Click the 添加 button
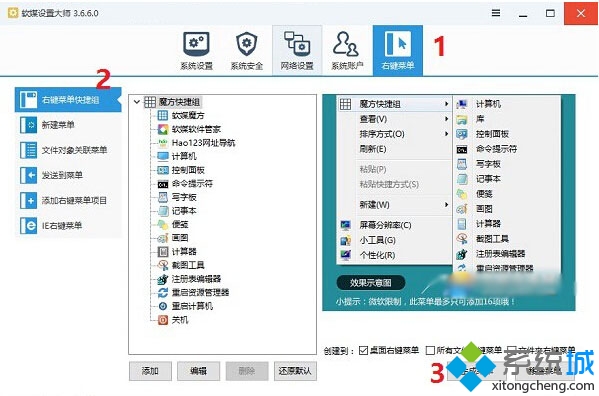The height and width of the screenshot is (396, 599). 150,371
